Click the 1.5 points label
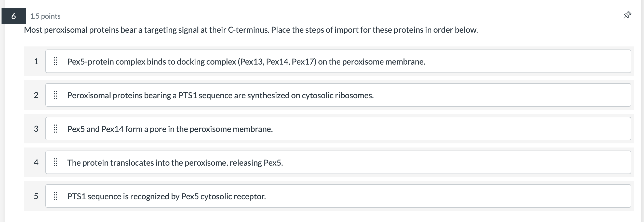The width and height of the screenshot is (644, 222). [45, 16]
